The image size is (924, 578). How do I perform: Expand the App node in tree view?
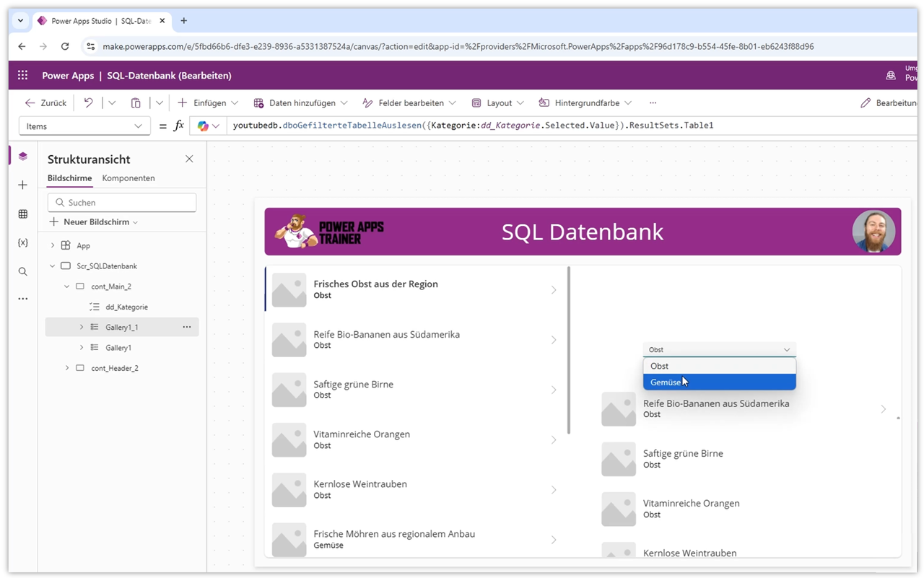pos(53,245)
